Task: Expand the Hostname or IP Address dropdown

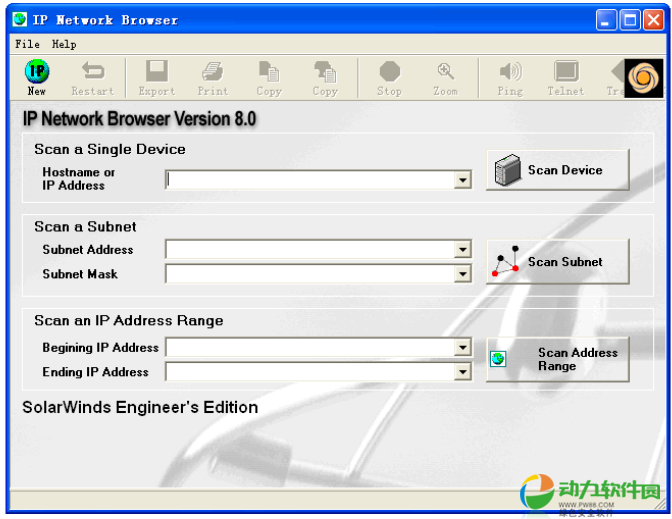Action: (462, 180)
